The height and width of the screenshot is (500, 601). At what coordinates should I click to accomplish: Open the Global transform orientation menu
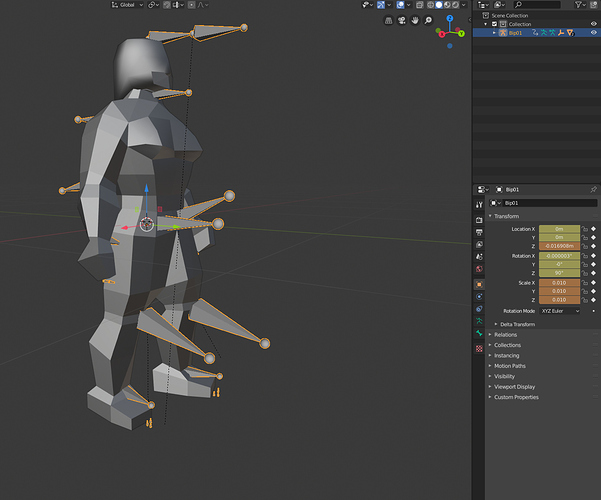tap(126, 5)
